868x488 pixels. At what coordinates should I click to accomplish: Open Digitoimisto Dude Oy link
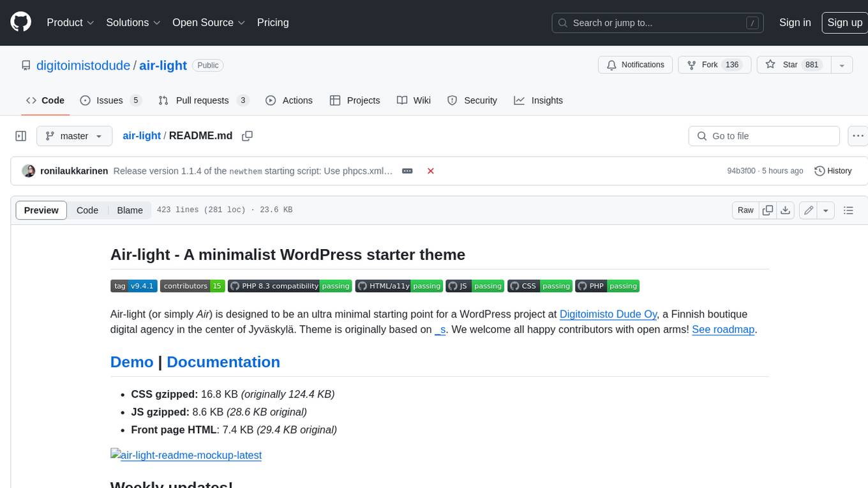tap(608, 314)
